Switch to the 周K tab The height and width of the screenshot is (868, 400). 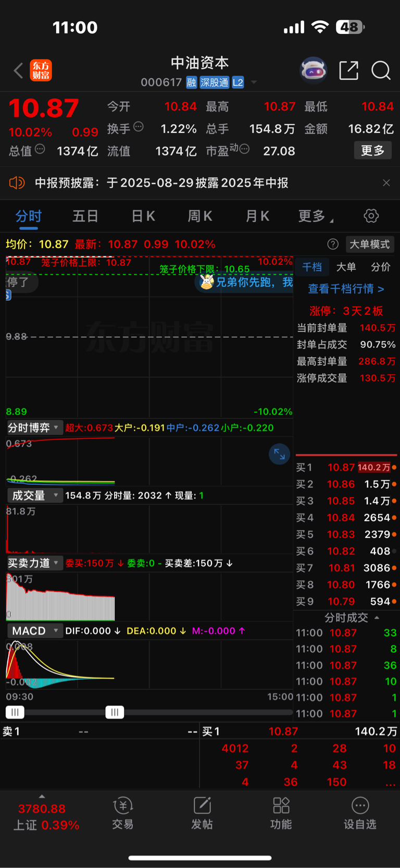click(x=200, y=216)
